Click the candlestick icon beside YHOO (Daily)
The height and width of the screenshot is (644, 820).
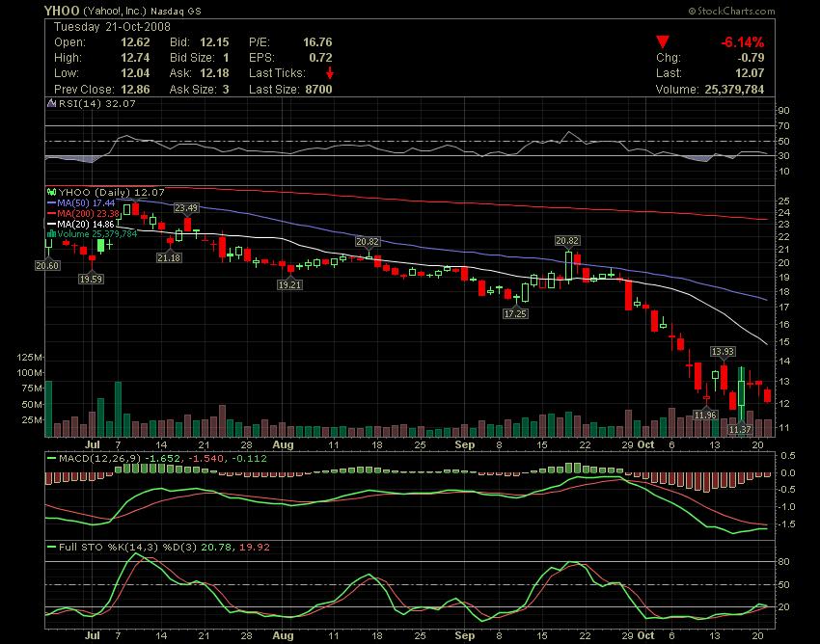[x=52, y=193]
